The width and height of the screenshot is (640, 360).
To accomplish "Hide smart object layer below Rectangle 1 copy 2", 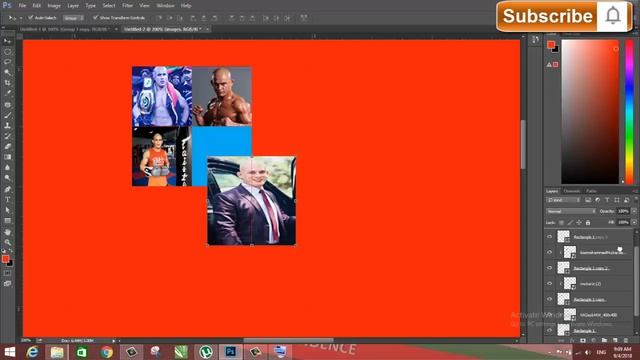I will point(549,283).
